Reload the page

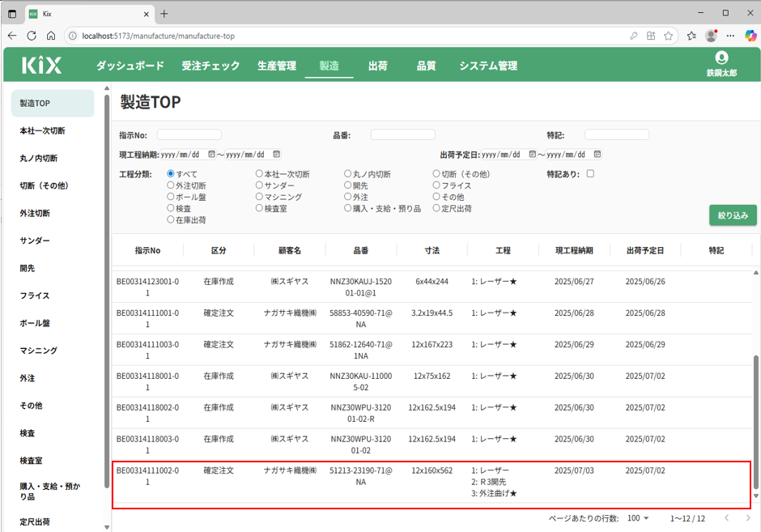pyautogui.click(x=32, y=36)
